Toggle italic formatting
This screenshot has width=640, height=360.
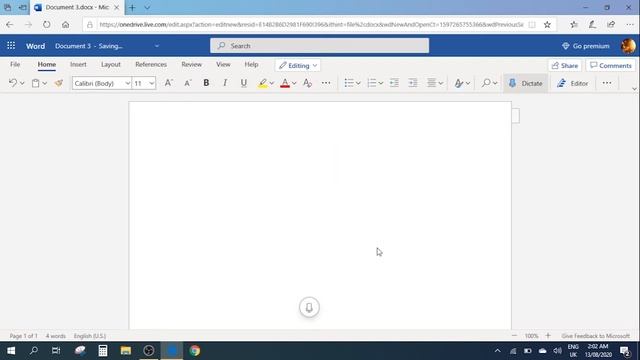[x=225, y=83]
